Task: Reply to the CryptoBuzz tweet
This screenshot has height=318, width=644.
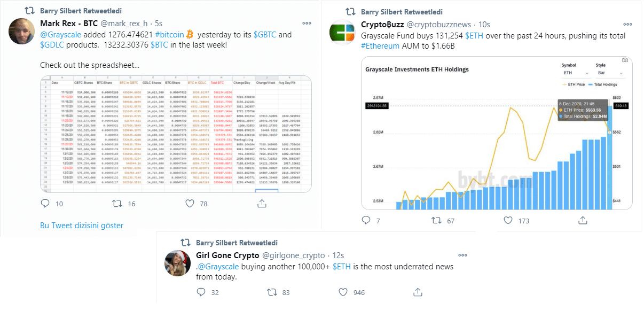Action: click(366, 220)
